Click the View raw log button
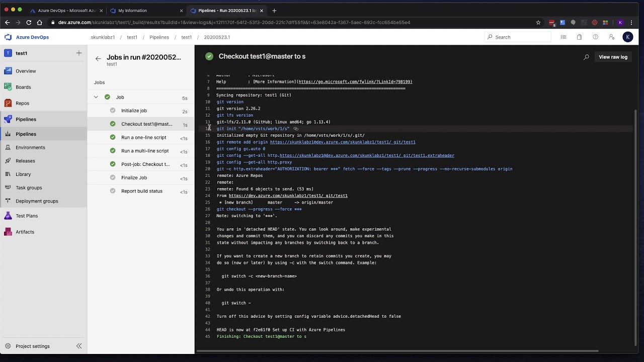 (x=613, y=57)
